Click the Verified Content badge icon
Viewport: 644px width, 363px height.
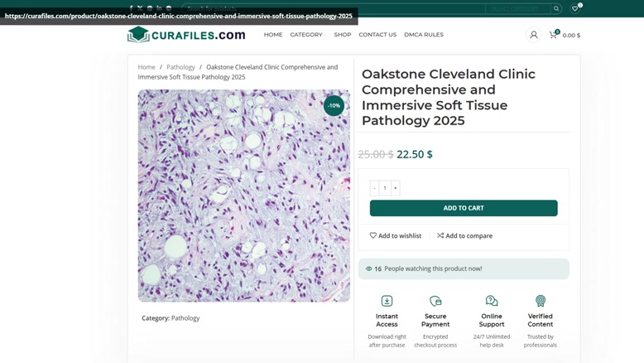(541, 301)
